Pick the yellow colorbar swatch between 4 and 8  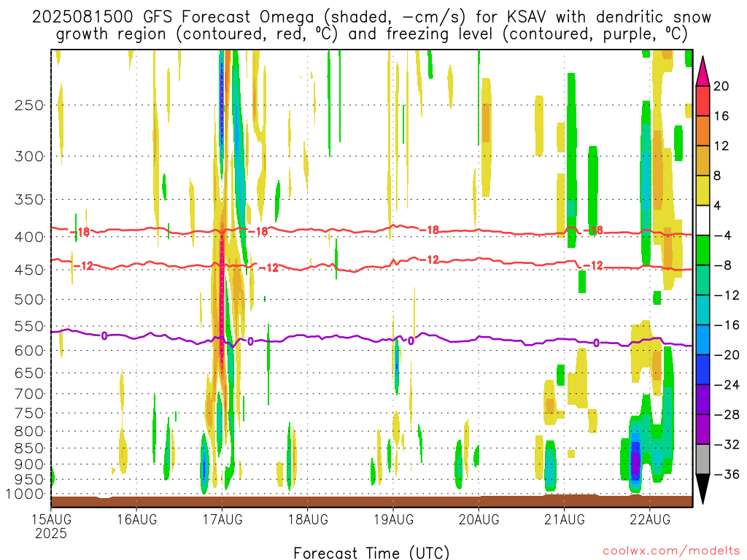pyautogui.click(x=703, y=191)
